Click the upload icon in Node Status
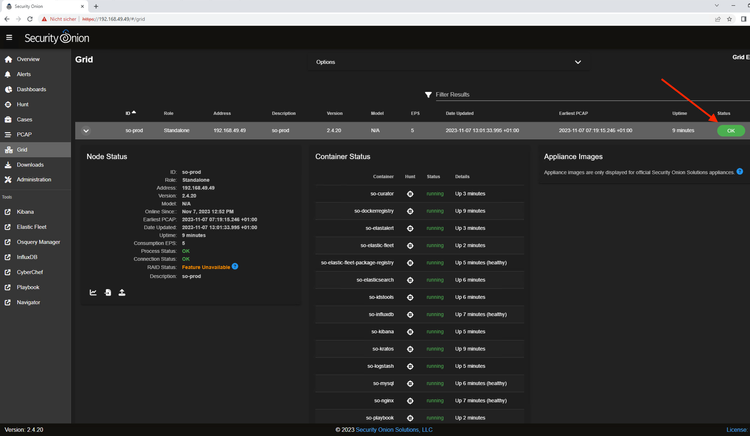This screenshot has width=750, height=436. (x=122, y=293)
